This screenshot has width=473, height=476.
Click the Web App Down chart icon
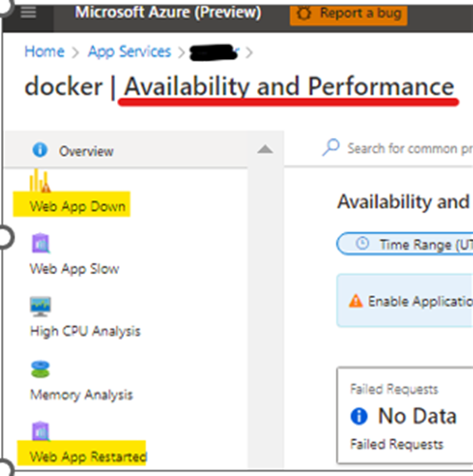(x=40, y=180)
